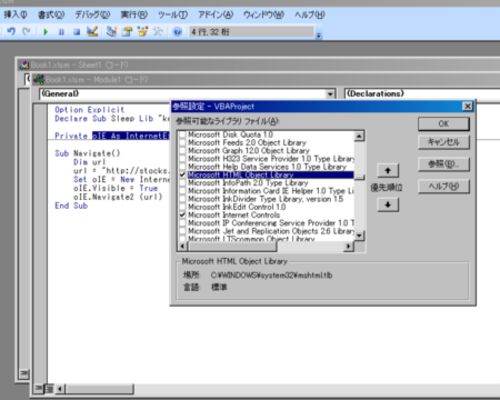Click the Procedure View icon at code window bottom
This screenshot has height=400, width=500.
pos(39,389)
